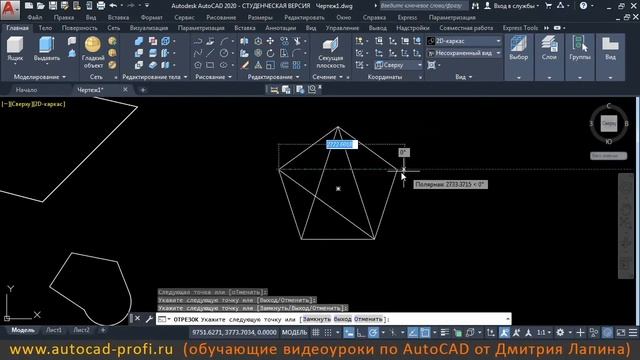640x360 pixels.
Task: Click the status bar customization menu icon
Action: (x=633, y=333)
